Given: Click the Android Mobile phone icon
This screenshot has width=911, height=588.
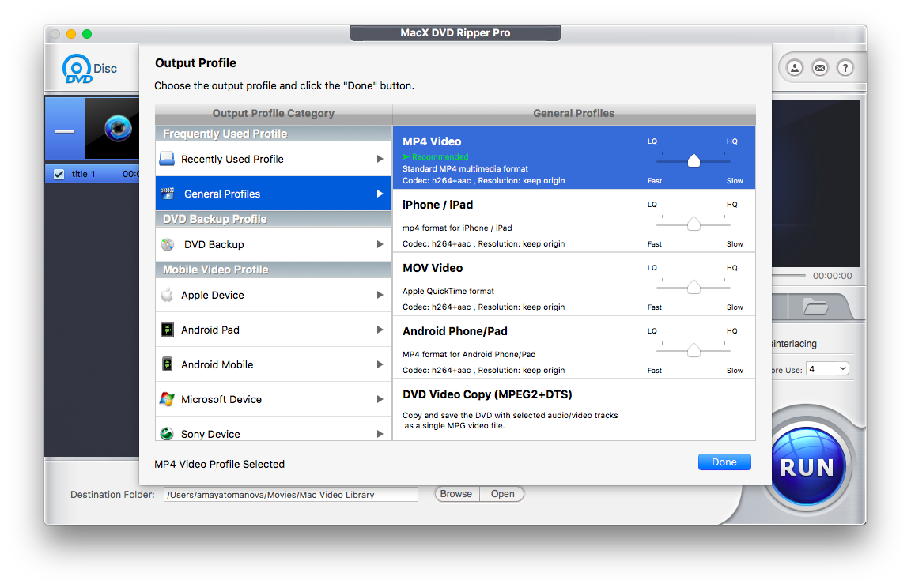Looking at the screenshot, I should coord(168,364).
